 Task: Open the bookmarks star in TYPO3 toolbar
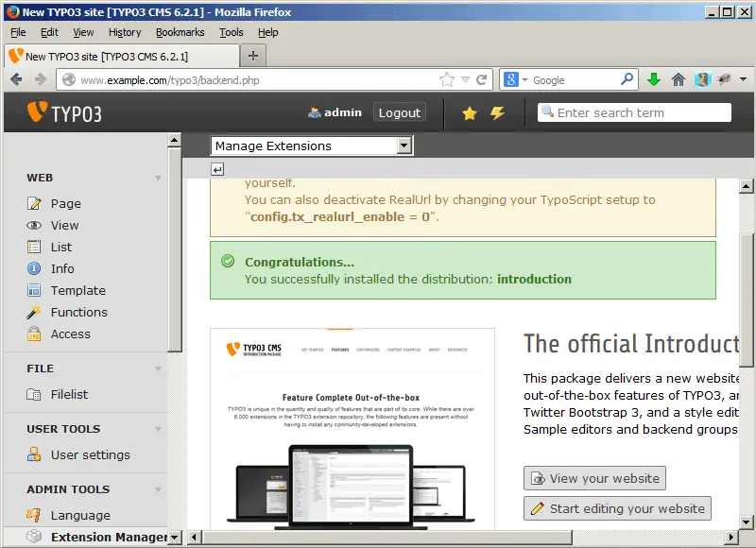pos(469,113)
